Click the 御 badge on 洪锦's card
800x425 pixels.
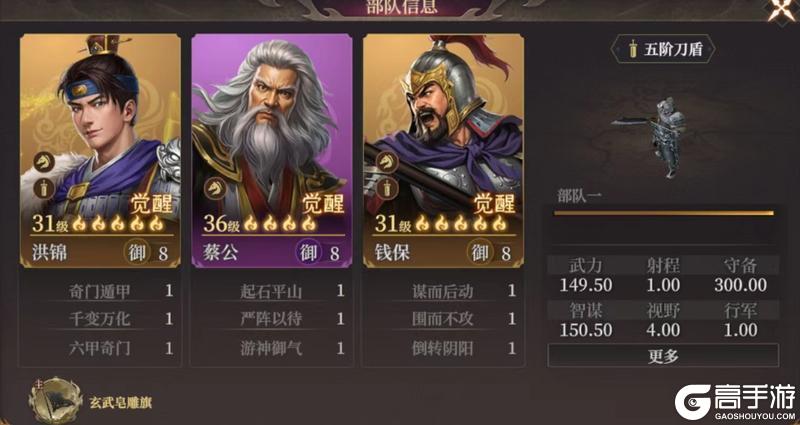(x=137, y=252)
